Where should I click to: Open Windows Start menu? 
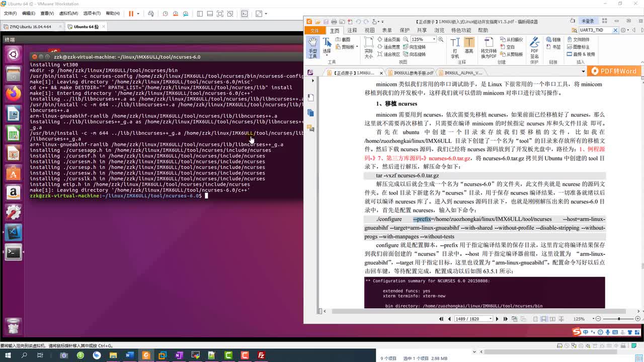[x=8, y=355]
